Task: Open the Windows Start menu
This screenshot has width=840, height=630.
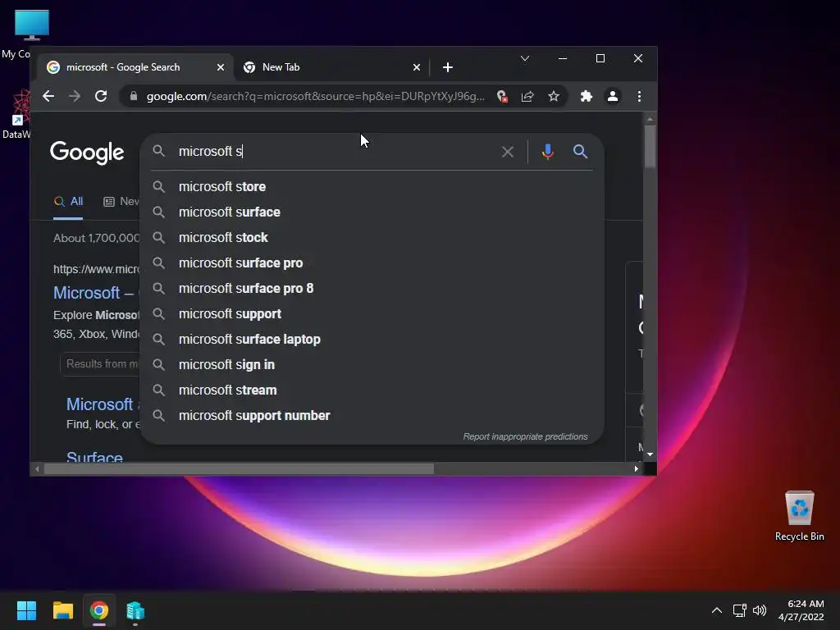Action: tap(26, 610)
